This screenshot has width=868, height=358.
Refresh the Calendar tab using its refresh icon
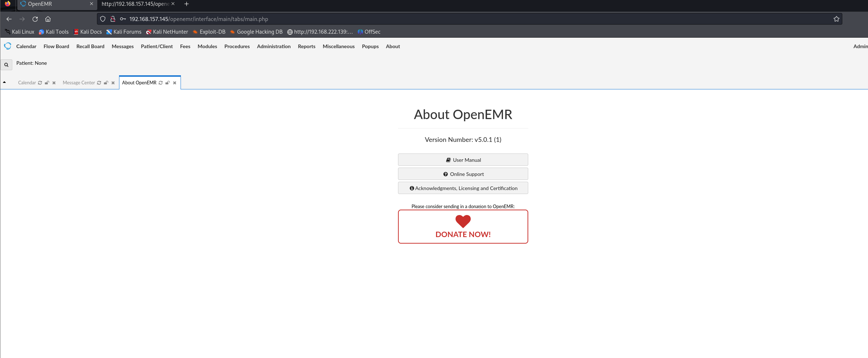tap(40, 83)
